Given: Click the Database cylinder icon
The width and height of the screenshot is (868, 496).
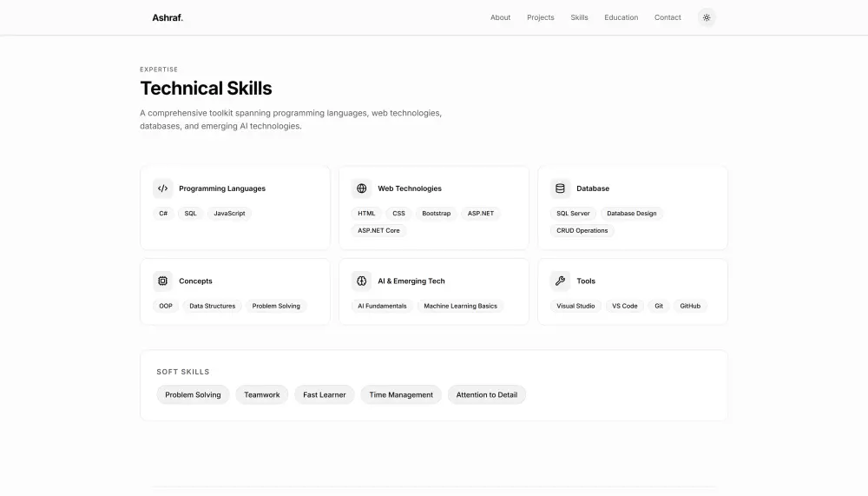Looking at the screenshot, I should click(x=560, y=188).
